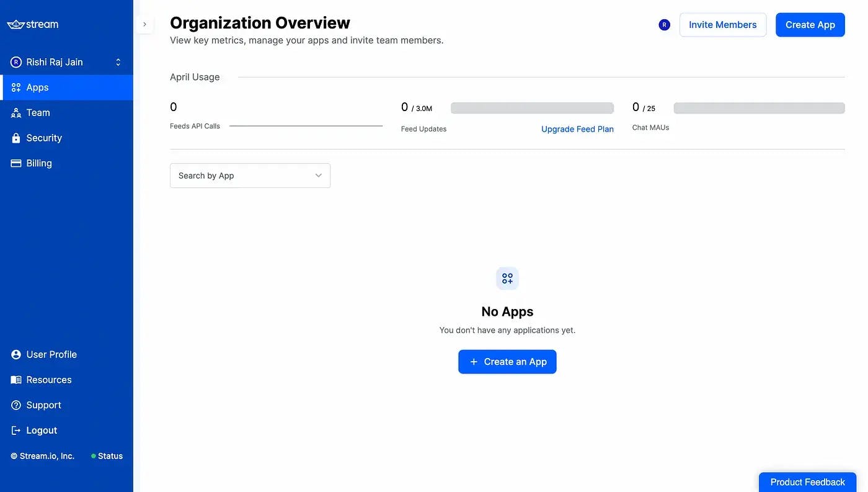Follow the Upgrade Feed Plan link
The width and height of the screenshot is (868, 492).
click(x=577, y=129)
